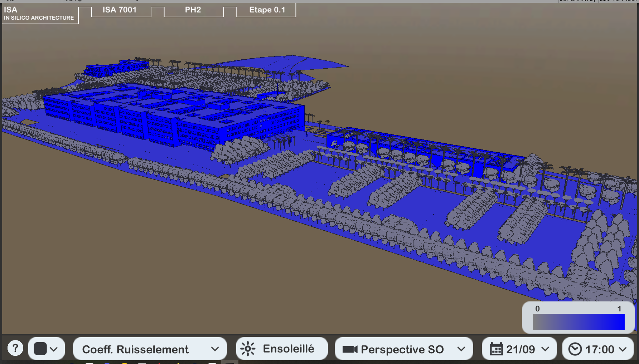Toggle Mute Audio in the top bar

[x=611, y=1]
